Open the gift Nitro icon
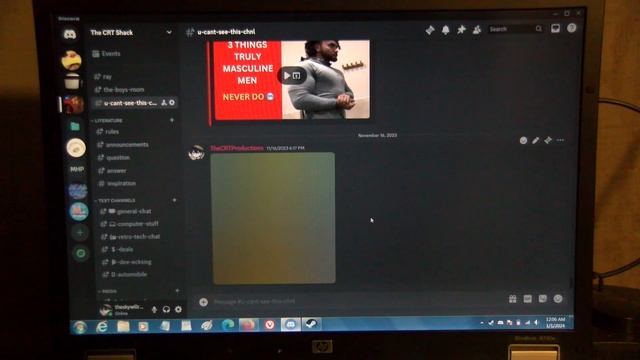This screenshot has width=640, height=360. (513, 300)
